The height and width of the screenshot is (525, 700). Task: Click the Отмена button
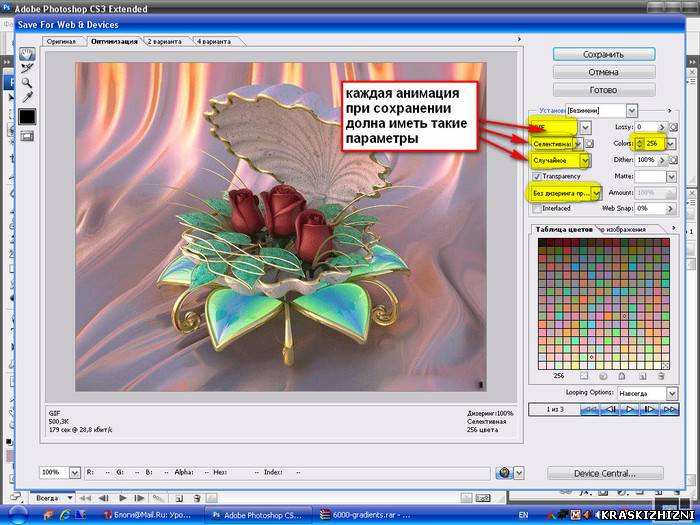(604, 72)
